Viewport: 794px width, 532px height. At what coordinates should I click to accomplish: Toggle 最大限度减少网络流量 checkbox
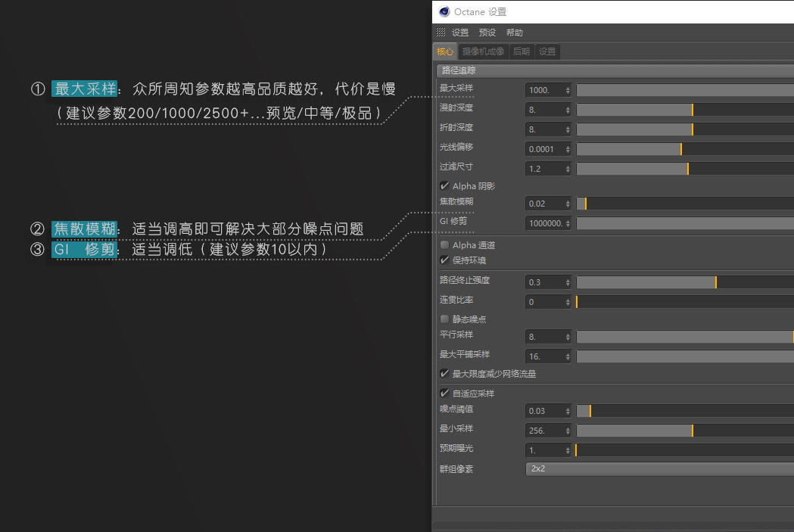coord(444,374)
